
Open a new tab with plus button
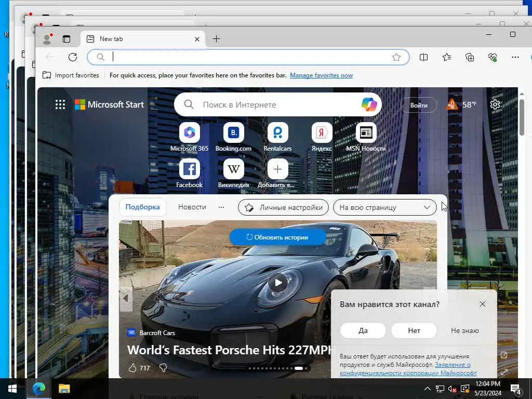[216, 39]
